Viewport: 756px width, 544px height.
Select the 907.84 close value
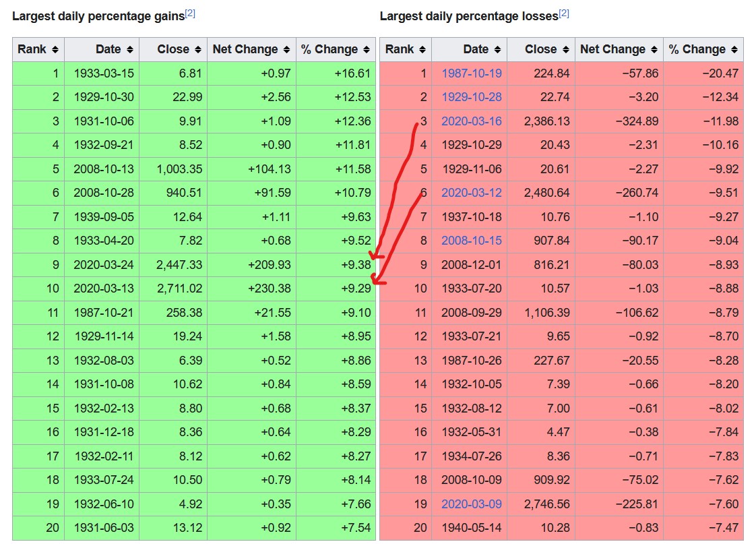coord(540,241)
